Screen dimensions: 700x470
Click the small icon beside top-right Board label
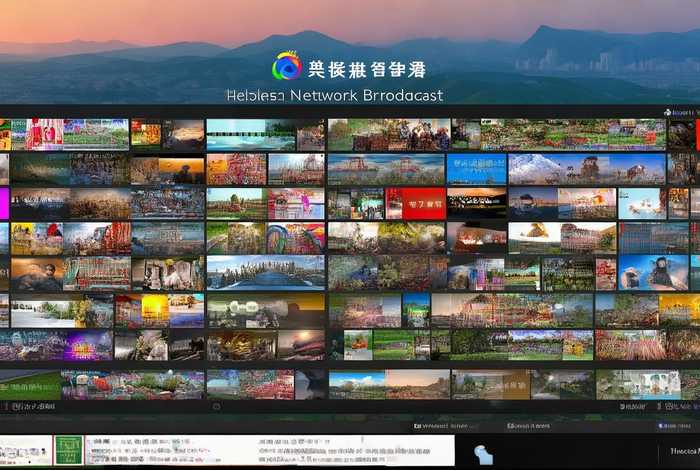[665, 113]
